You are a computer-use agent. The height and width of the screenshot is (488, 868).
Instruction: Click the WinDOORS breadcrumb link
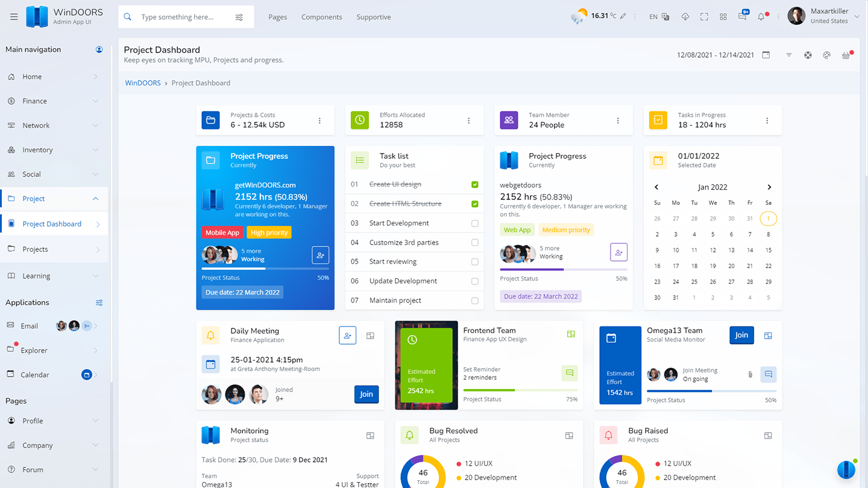[143, 83]
